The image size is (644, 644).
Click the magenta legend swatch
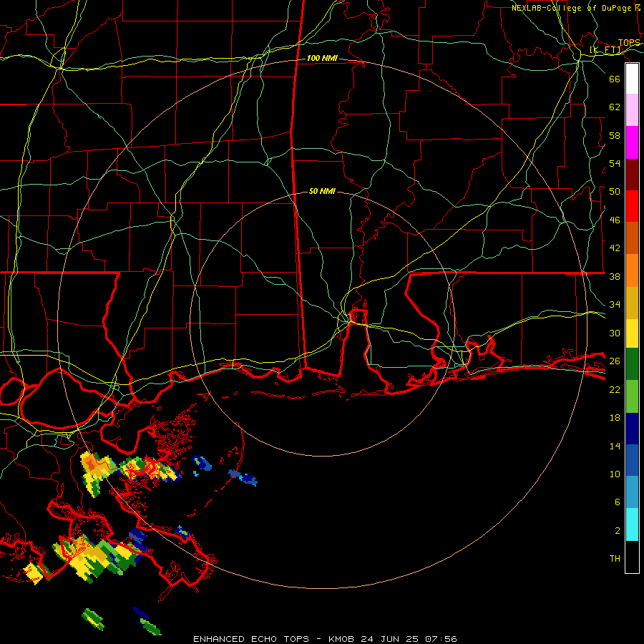(632, 142)
